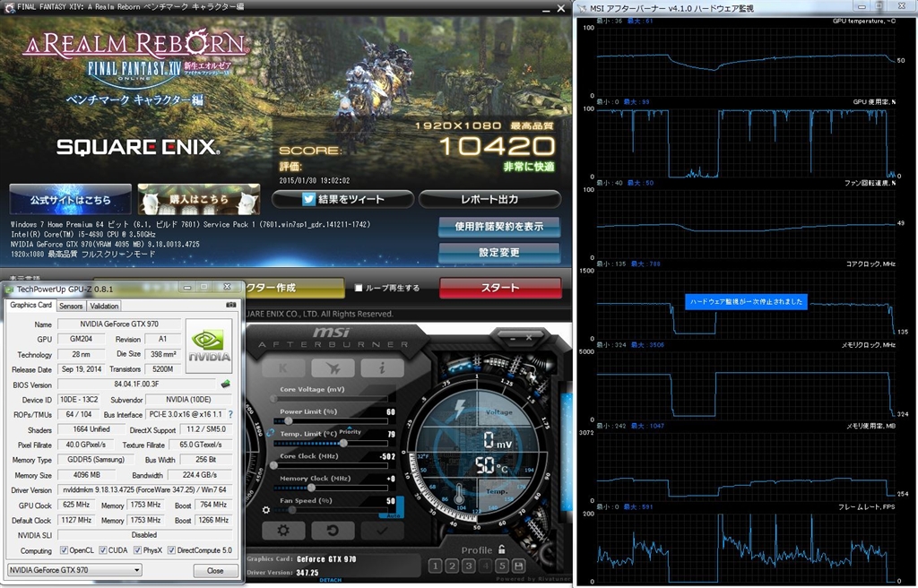
Task: Click the Bus Interface question mark in GPU-Z
Action: tap(230, 415)
